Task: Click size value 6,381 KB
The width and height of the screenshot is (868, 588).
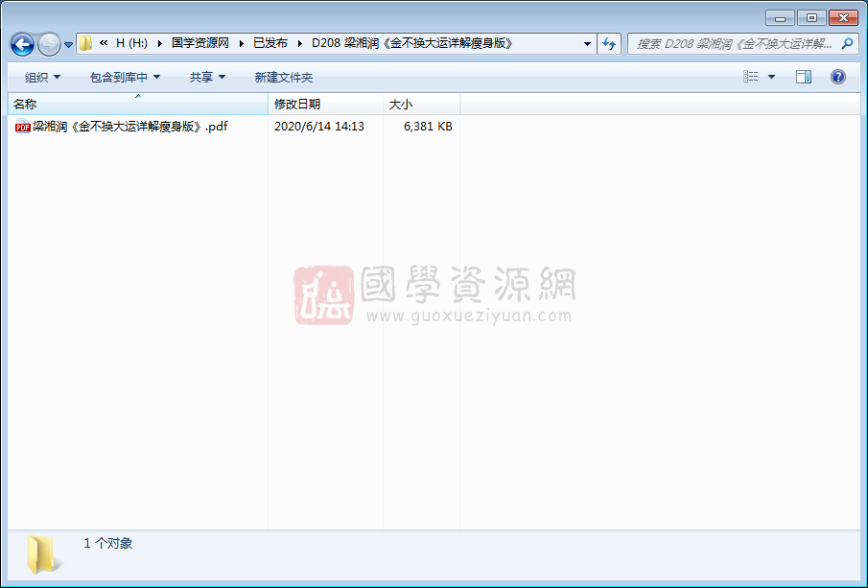Action: (428, 127)
